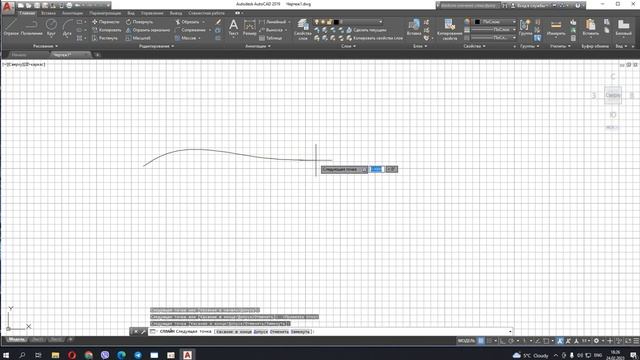Click Копировать свойства слоя button
The image size is (640, 360).
(374, 38)
